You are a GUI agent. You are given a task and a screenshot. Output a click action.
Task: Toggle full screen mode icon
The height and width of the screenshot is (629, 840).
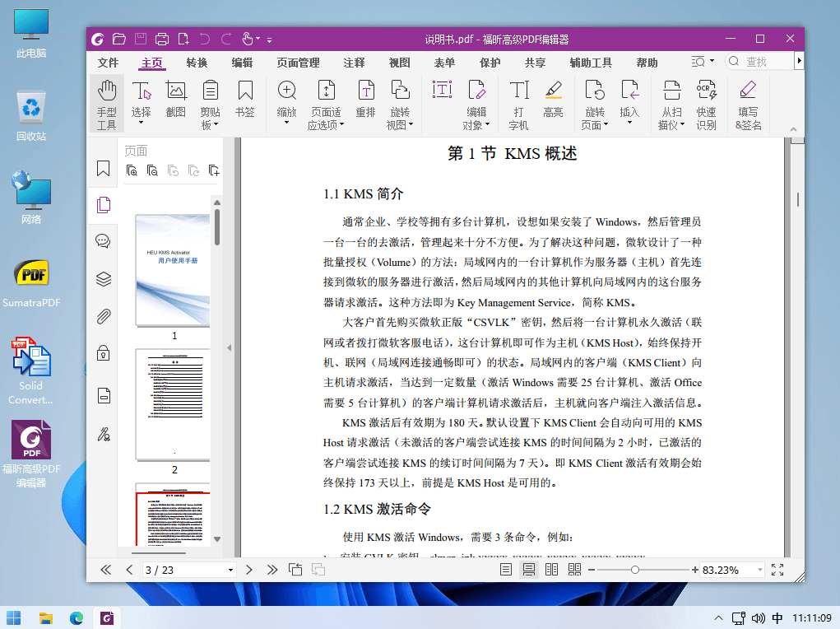click(777, 570)
